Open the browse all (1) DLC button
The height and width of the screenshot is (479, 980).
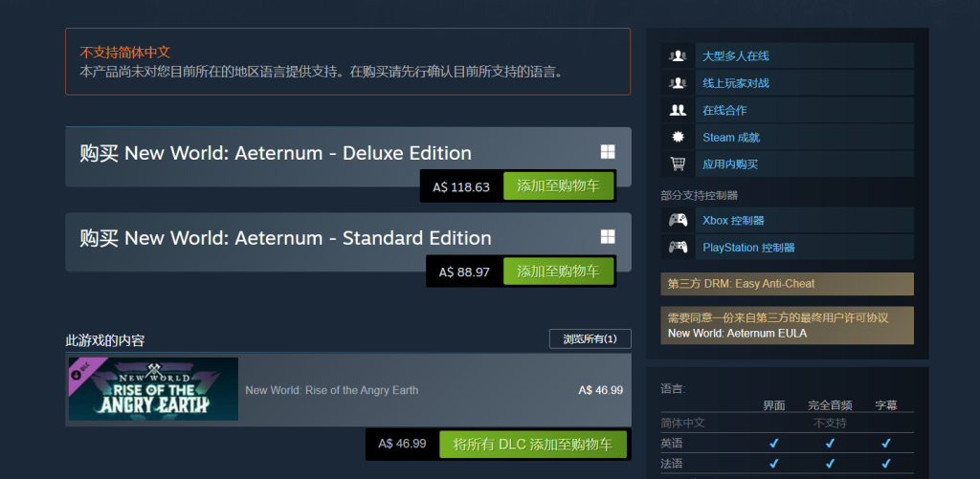point(590,339)
